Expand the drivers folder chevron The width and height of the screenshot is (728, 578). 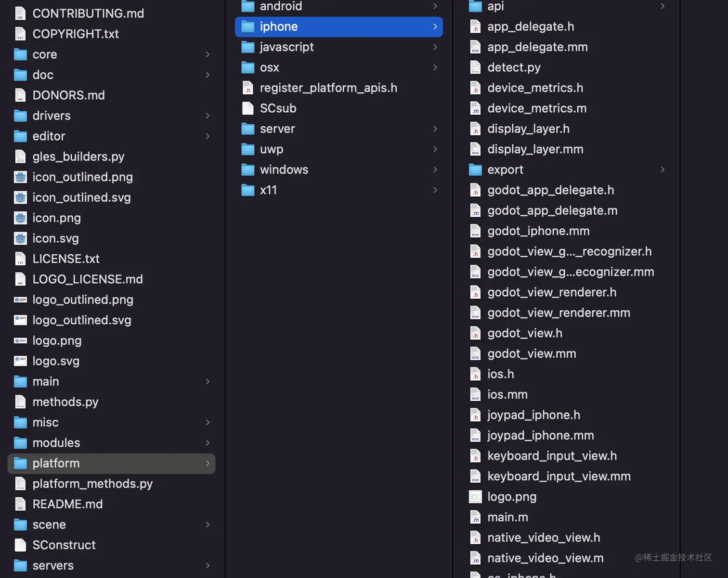click(208, 116)
